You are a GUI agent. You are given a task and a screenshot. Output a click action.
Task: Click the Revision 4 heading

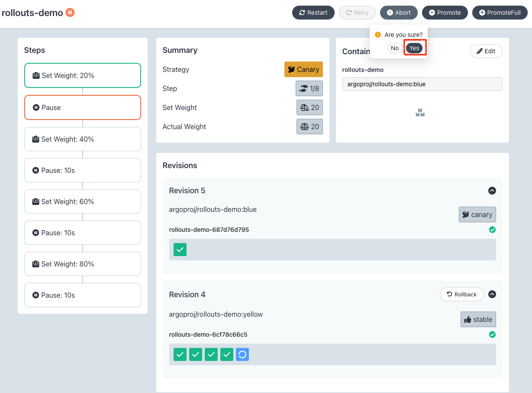[187, 295]
